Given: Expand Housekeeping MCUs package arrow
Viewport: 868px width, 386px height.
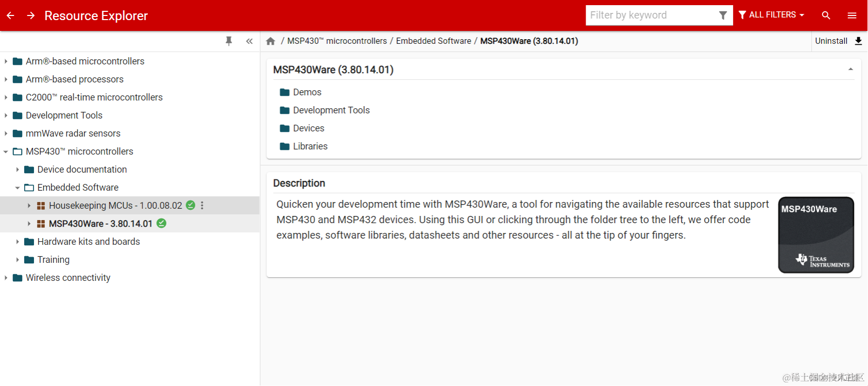Looking at the screenshot, I should point(29,206).
